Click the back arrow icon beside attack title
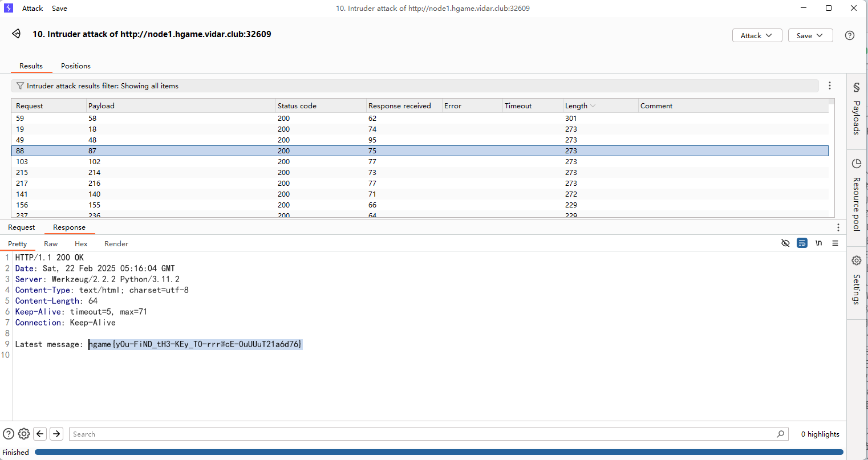The image size is (868, 460). click(17, 34)
